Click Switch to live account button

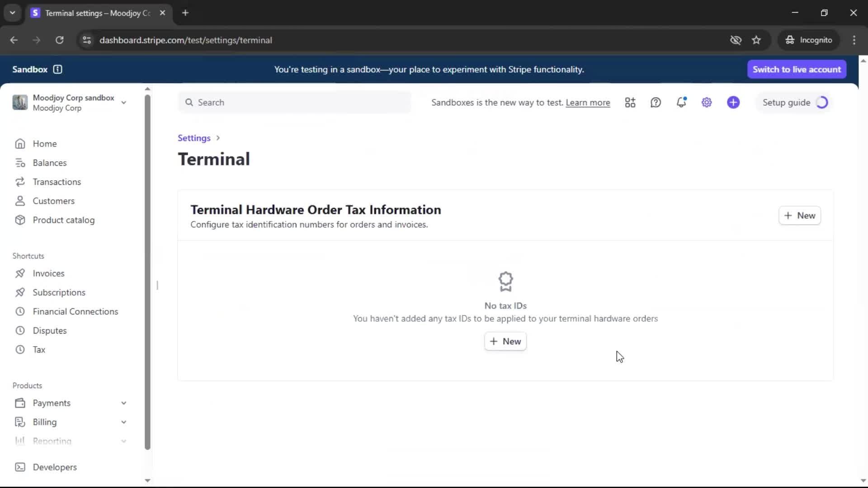pyautogui.click(x=797, y=69)
